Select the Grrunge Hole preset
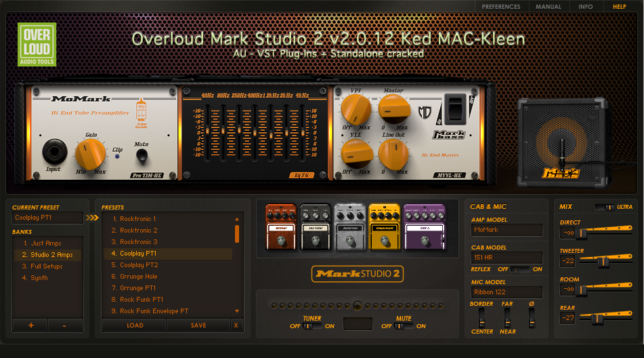The image size is (644, 358). (x=168, y=276)
